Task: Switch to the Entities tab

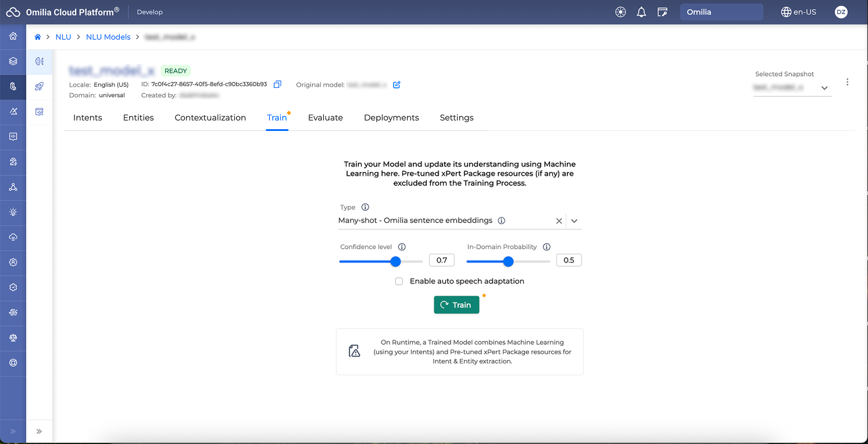Action: click(138, 118)
